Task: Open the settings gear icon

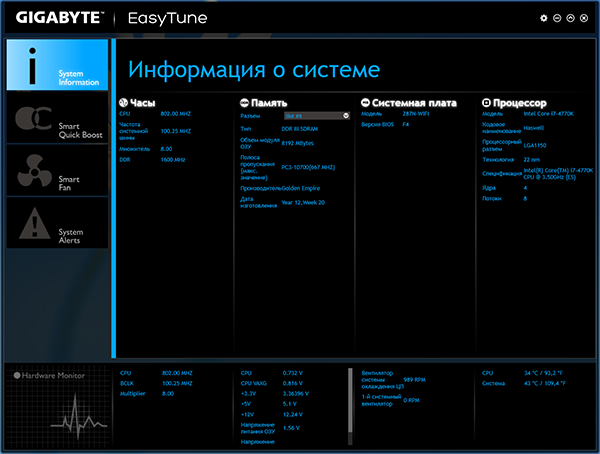Action: pos(544,18)
